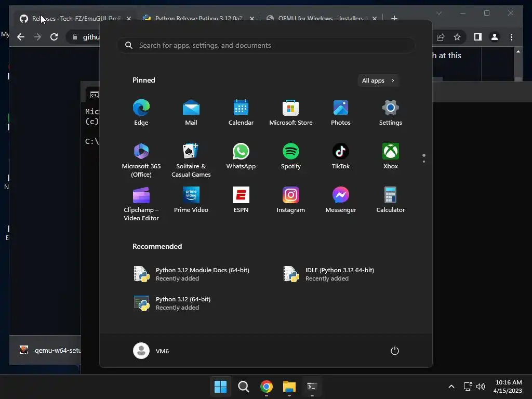Viewport: 532px width, 399px height.
Task: Open TikTok
Action: (341, 156)
